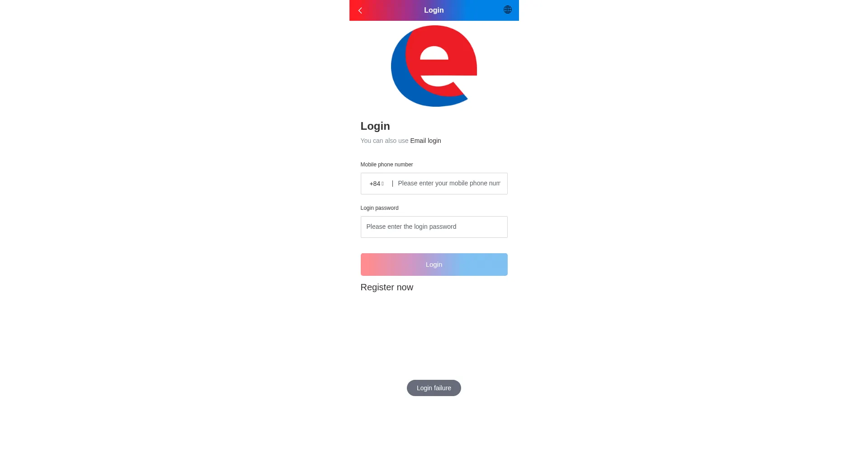868x449 pixels.
Task: Click the Mobile phone number label
Action: pos(387,165)
